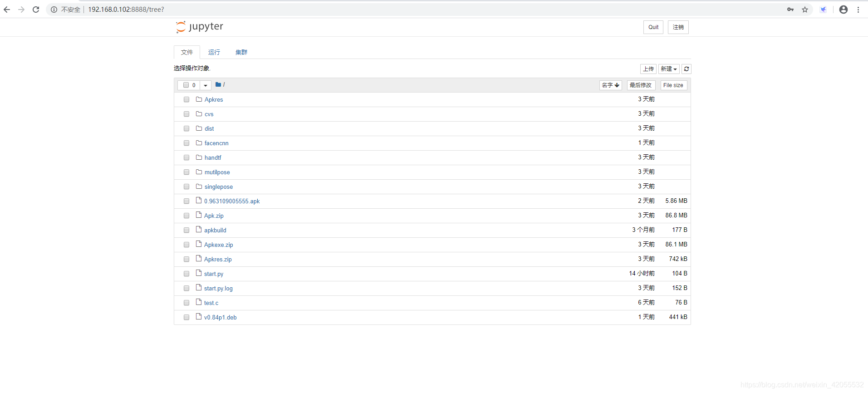Click the blue bird extension icon
868x393 pixels.
pos(823,10)
